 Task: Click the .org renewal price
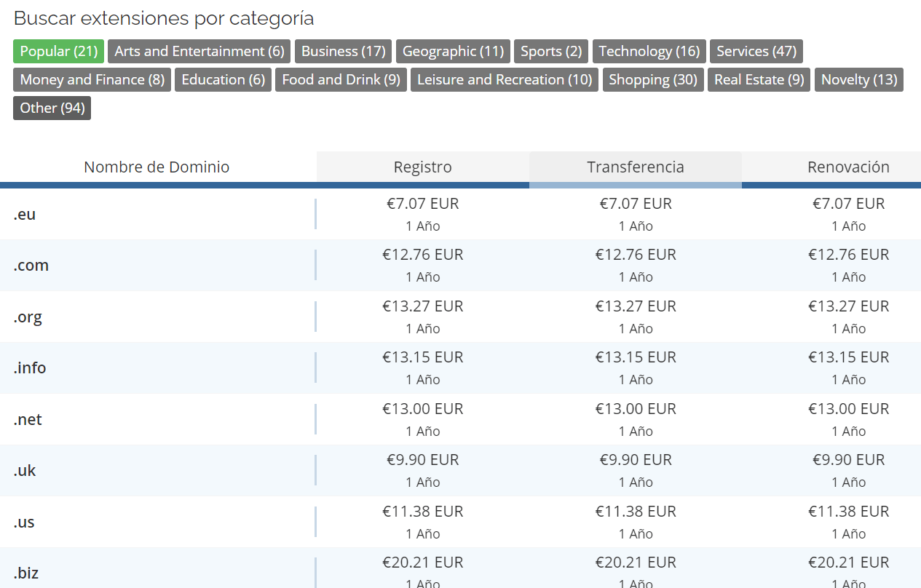pos(848,306)
